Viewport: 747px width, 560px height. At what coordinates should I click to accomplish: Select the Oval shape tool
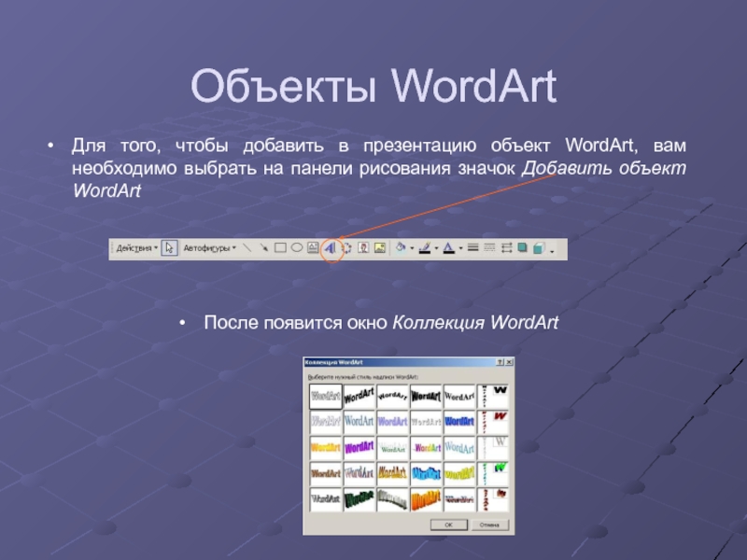coord(296,248)
